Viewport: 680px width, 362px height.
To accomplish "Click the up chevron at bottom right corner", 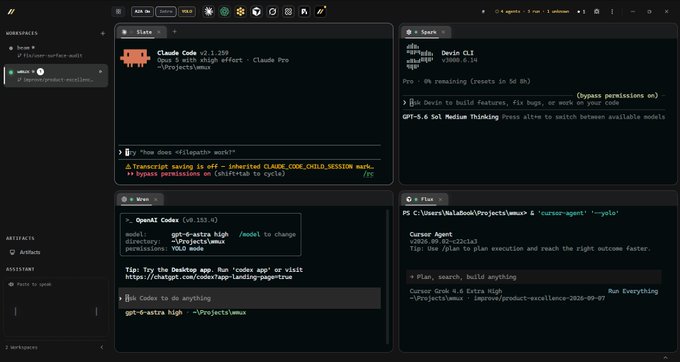I will [x=666, y=357].
